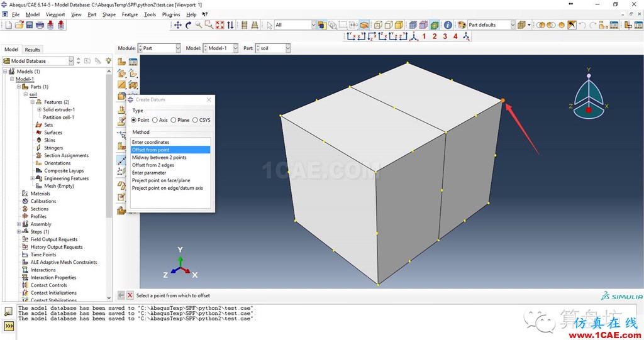Screen dimensions: 644x340
Task: Click the lightbulb icon in model tree
Action: point(108,61)
